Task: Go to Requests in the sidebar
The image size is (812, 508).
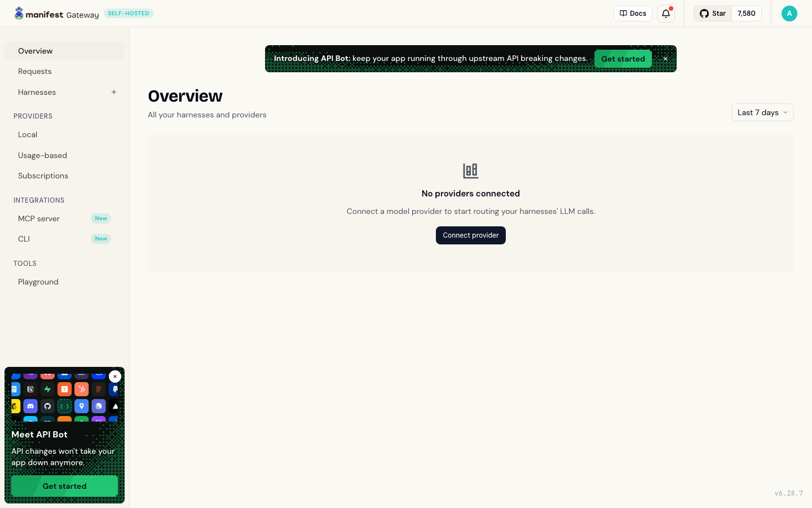Action: (64, 71)
